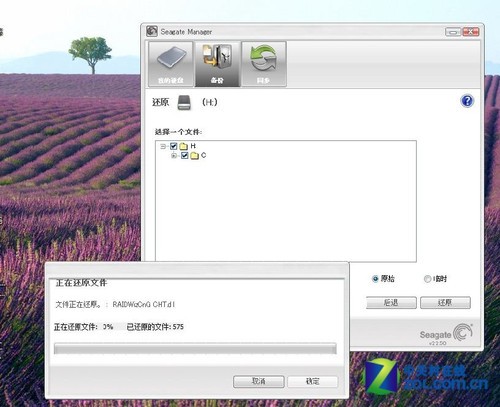Minimize the Seagate Manager window
500x407 pixels.
click(x=453, y=32)
